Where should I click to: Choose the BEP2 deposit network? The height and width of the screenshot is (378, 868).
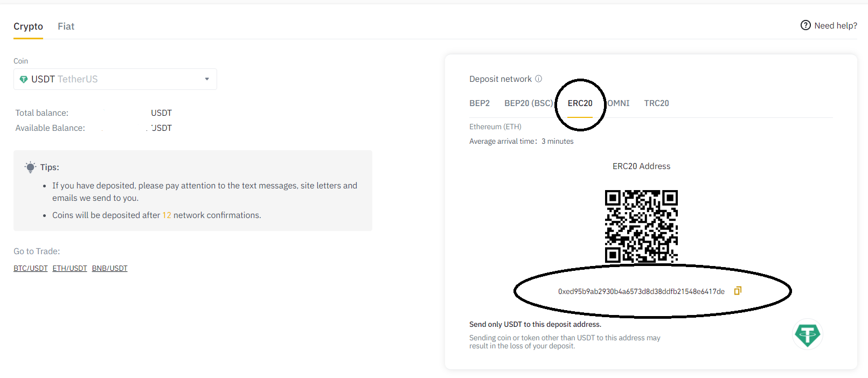[x=480, y=103]
